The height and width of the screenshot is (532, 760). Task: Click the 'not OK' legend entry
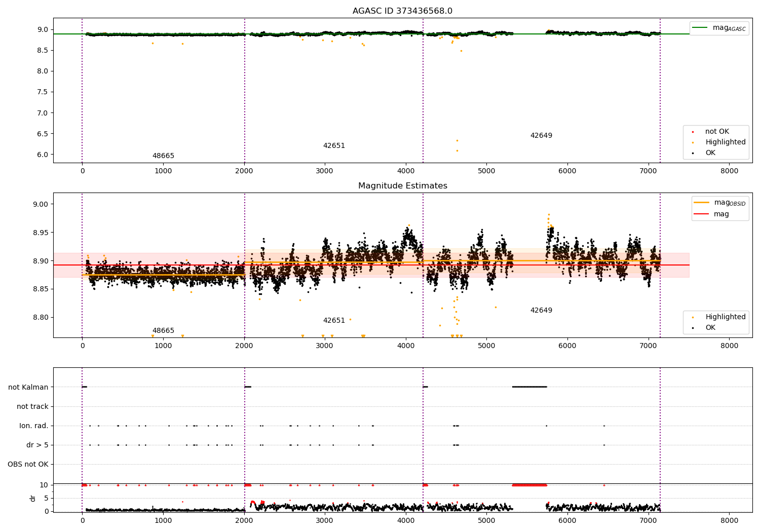[x=717, y=131]
